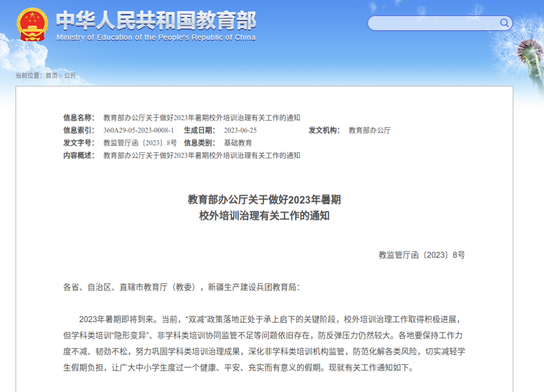This screenshot has width=544, height=392.
Task: Click the 基础教育 category value
Action: tap(238, 143)
